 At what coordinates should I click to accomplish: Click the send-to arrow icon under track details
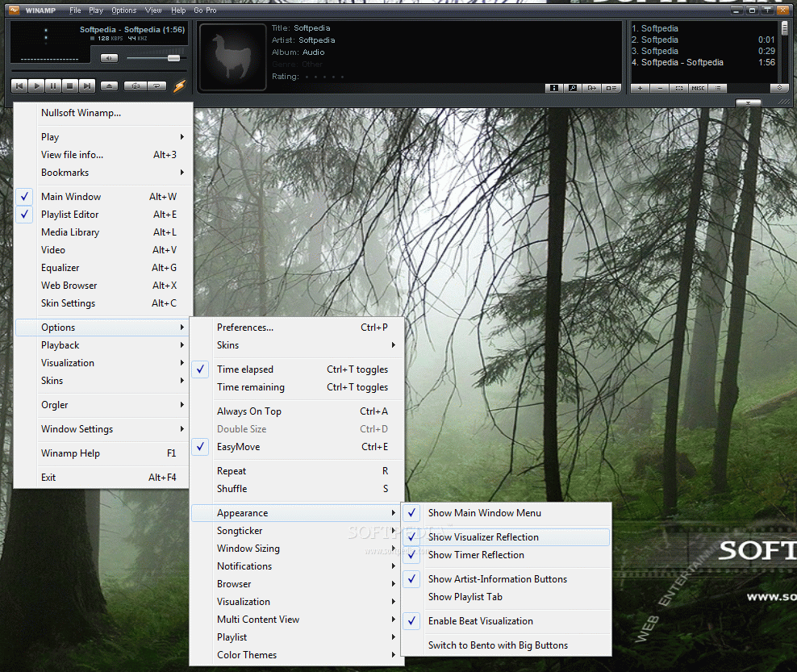pos(591,89)
